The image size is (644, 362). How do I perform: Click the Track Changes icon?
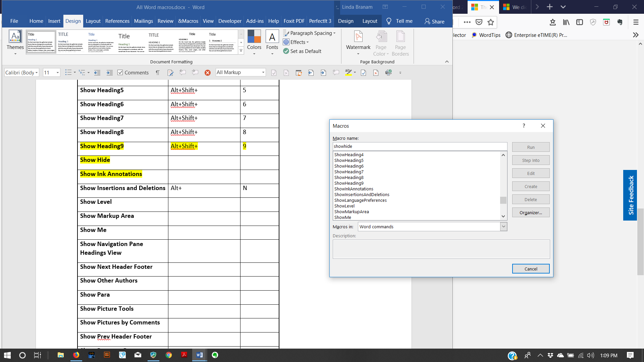pos(170,73)
